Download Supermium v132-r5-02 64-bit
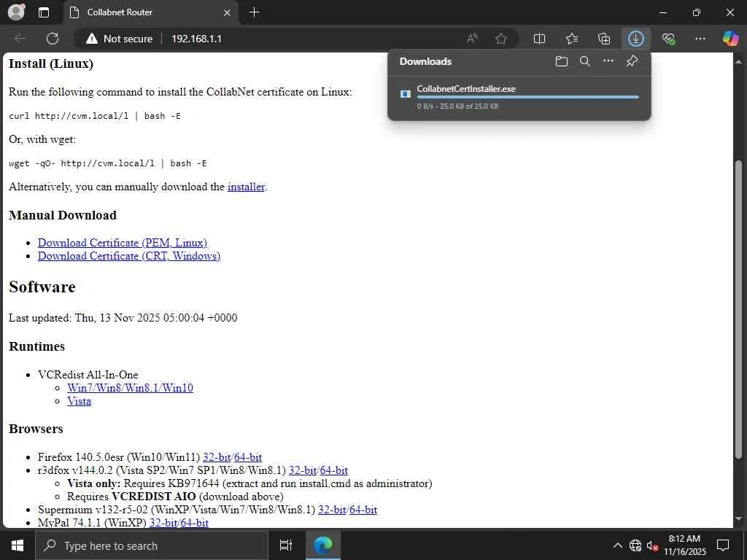 tap(363, 510)
